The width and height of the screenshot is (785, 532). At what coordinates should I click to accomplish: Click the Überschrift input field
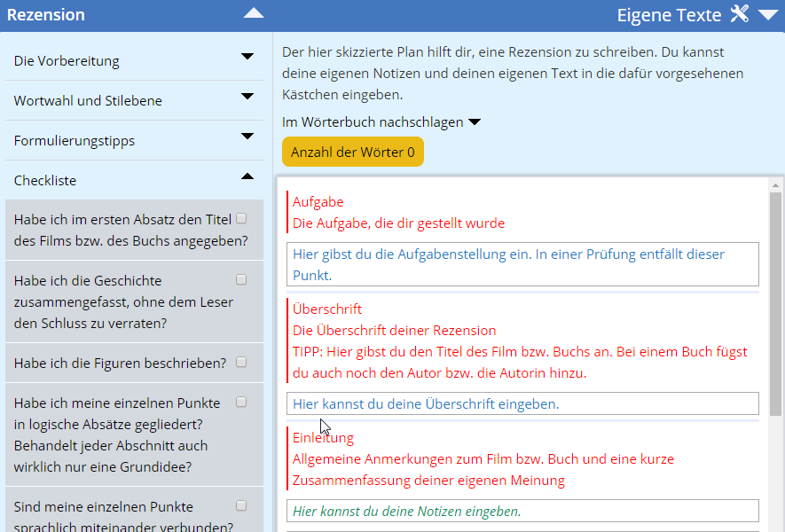point(523,403)
